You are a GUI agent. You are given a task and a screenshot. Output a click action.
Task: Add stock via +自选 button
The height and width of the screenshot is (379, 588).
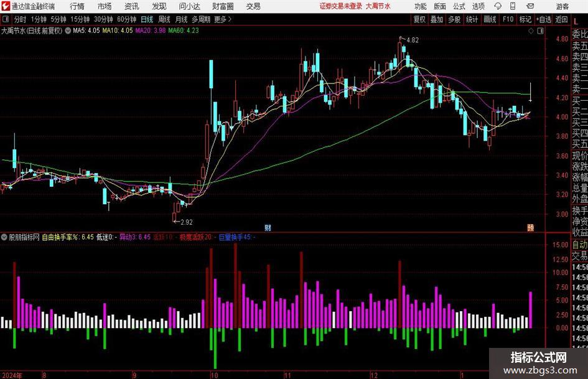point(543,19)
